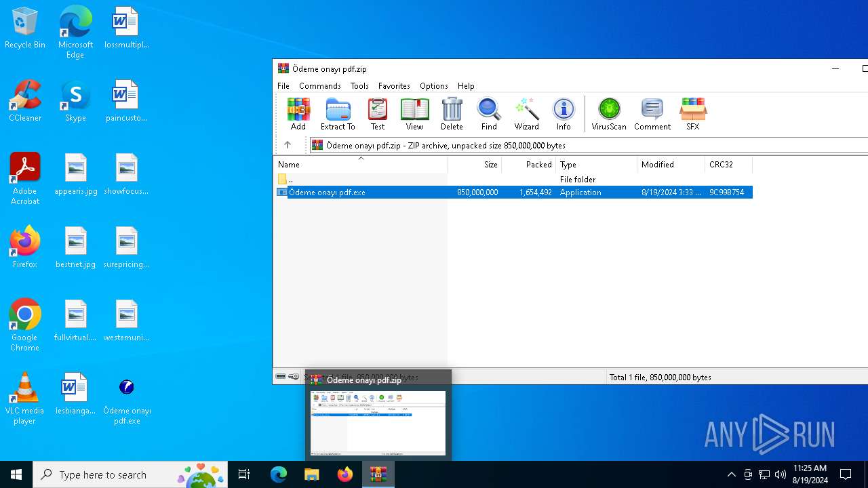Sort by Modified column header
The height and width of the screenshot is (488, 868).
point(671,165)
